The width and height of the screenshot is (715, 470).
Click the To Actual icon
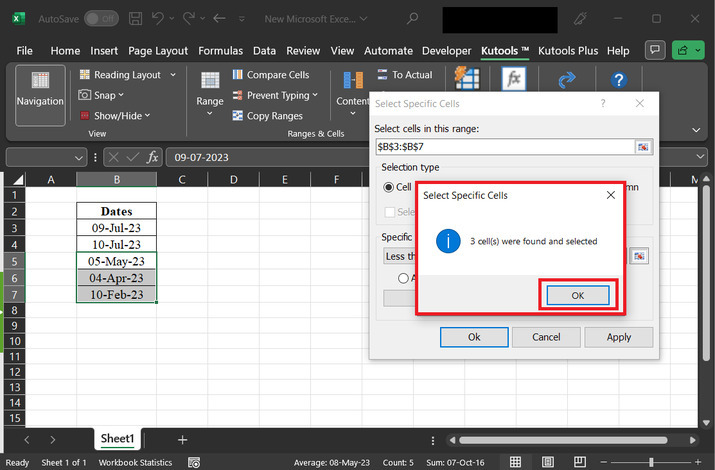tap(384, 75)
